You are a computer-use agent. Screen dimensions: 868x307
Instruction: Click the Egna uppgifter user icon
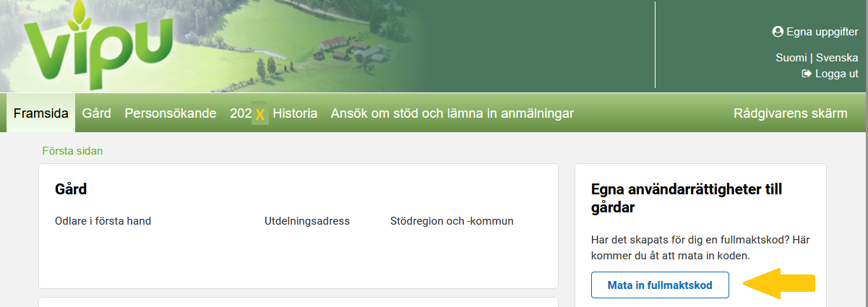778,32
